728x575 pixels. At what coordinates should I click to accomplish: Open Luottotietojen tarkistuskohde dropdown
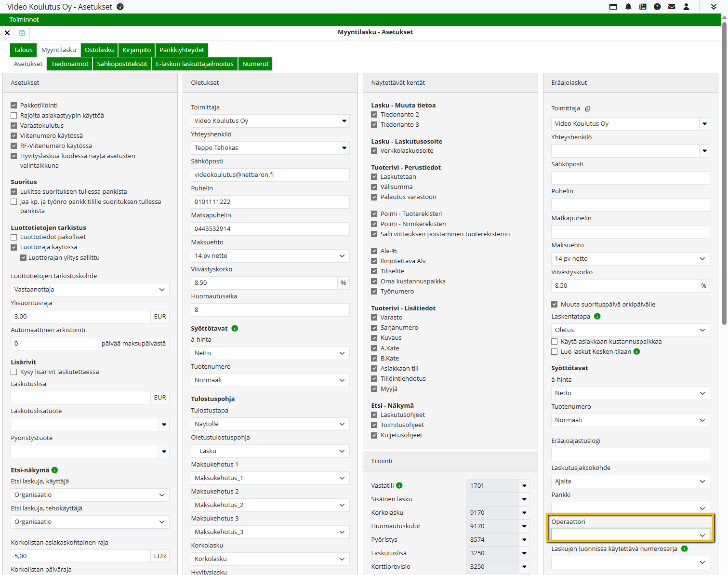tap(90, 290)
